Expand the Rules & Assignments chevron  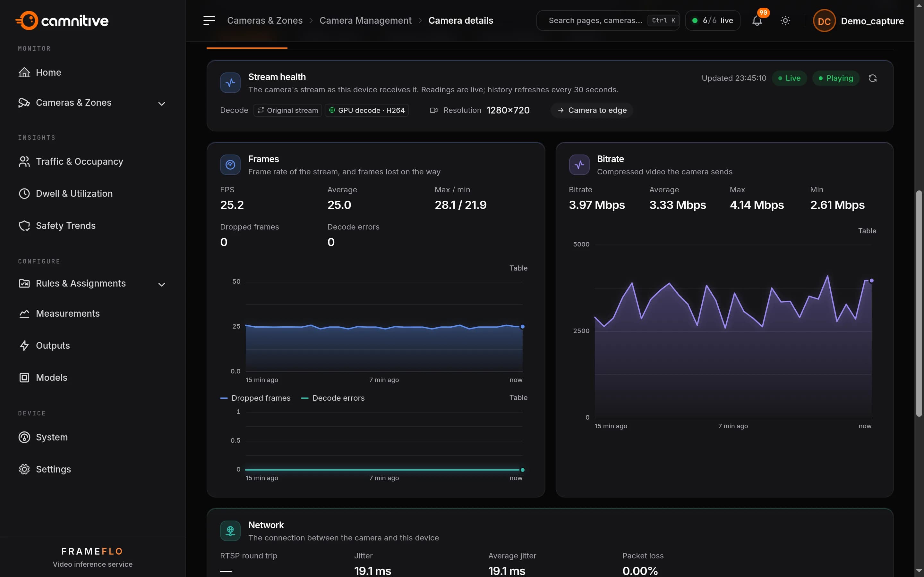point(161,284)
